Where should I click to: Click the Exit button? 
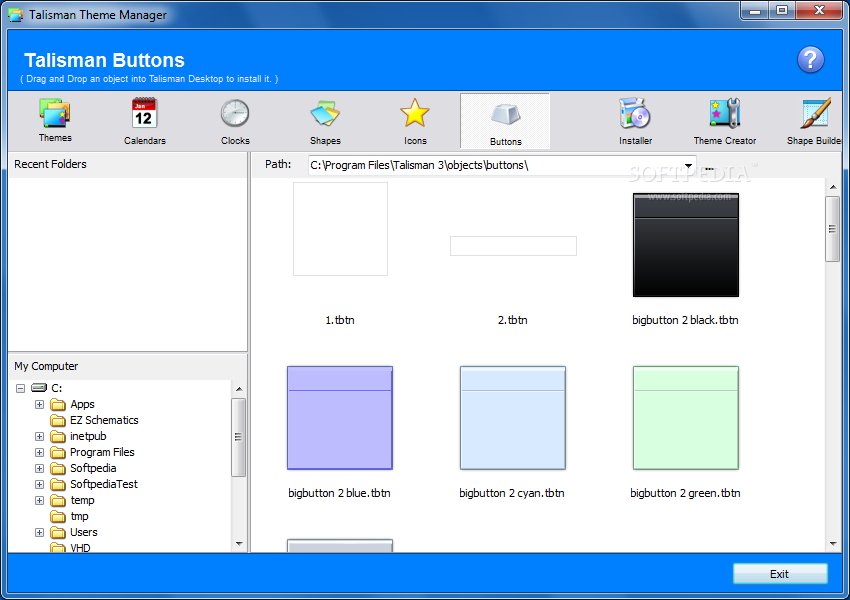[780, 573]
